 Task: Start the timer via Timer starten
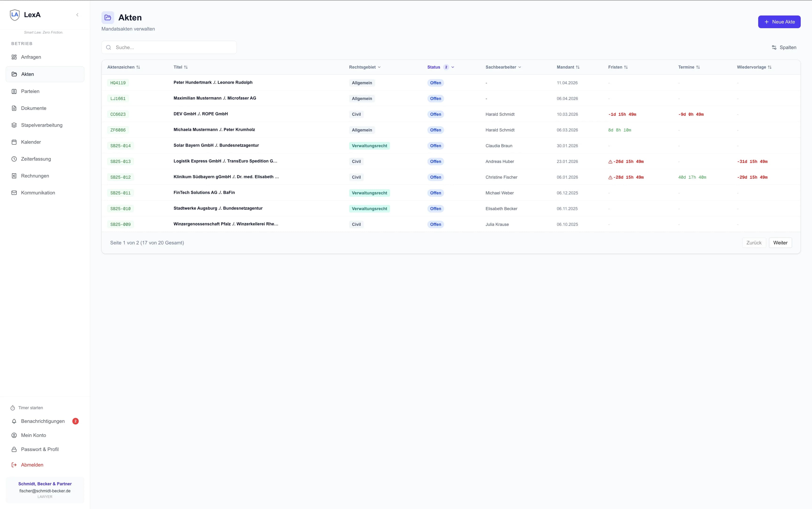point(30,408)
